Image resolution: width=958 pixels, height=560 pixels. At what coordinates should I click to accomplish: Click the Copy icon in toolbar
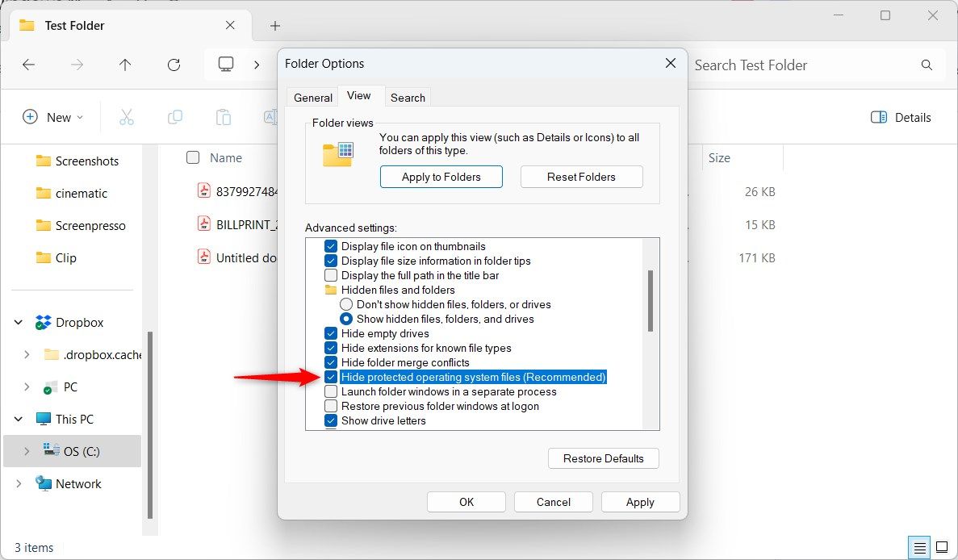(175, 117)
